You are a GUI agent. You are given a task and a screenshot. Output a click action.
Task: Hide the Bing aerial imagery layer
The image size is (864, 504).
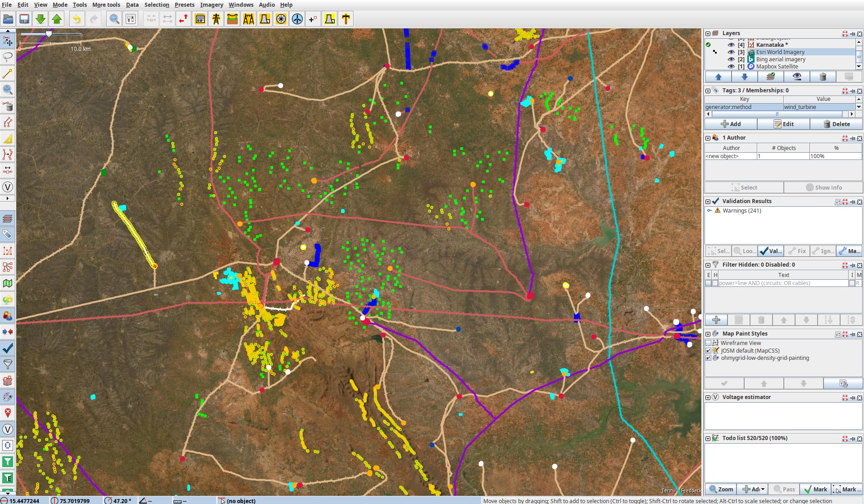tap(731, 59)
